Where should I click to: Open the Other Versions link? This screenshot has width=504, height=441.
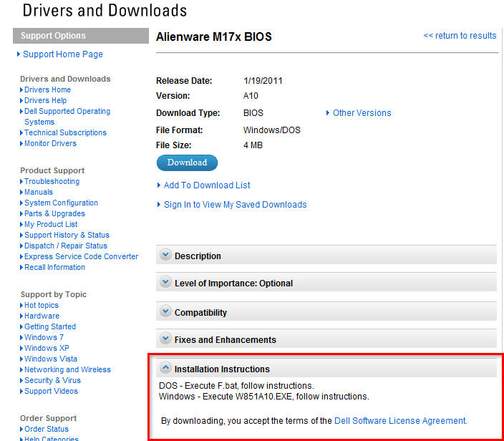point(362,113)
